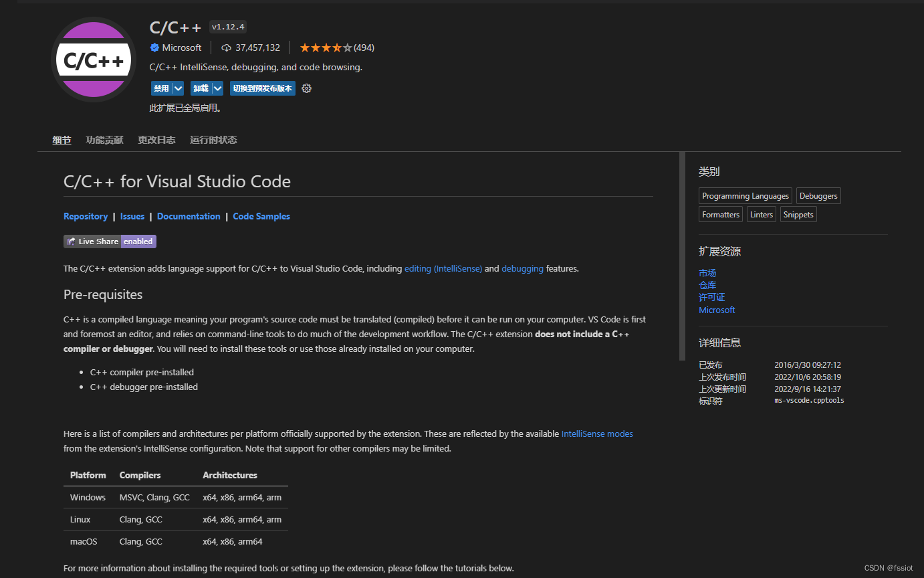
Task: Click the ms-vscode.cpptools identifier
Action: tap(809, 401)
